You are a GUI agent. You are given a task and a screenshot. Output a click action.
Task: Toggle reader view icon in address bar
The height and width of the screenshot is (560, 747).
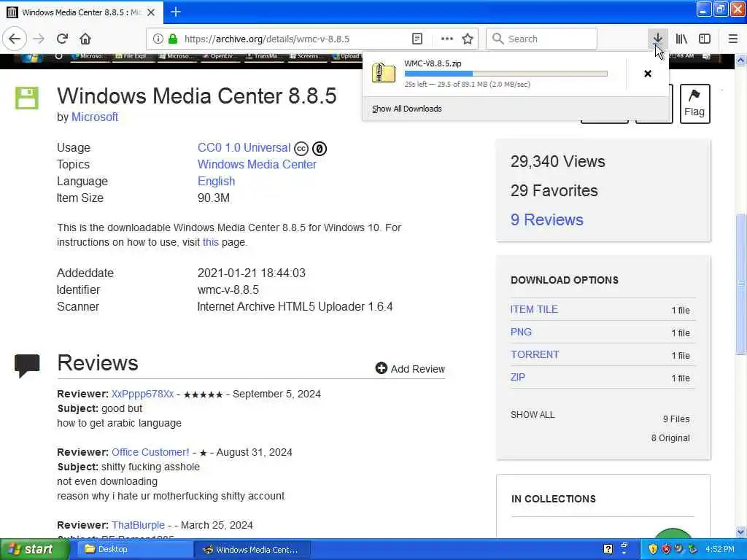(417, 39)
